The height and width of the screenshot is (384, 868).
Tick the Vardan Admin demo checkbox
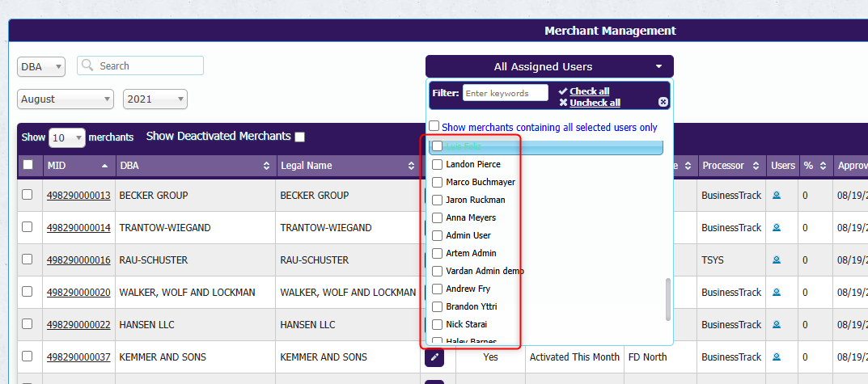pyautogui.click(x=438, y=271)
